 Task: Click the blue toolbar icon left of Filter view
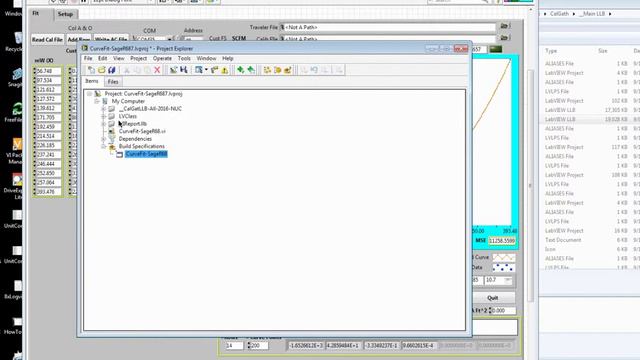(184, 70)
